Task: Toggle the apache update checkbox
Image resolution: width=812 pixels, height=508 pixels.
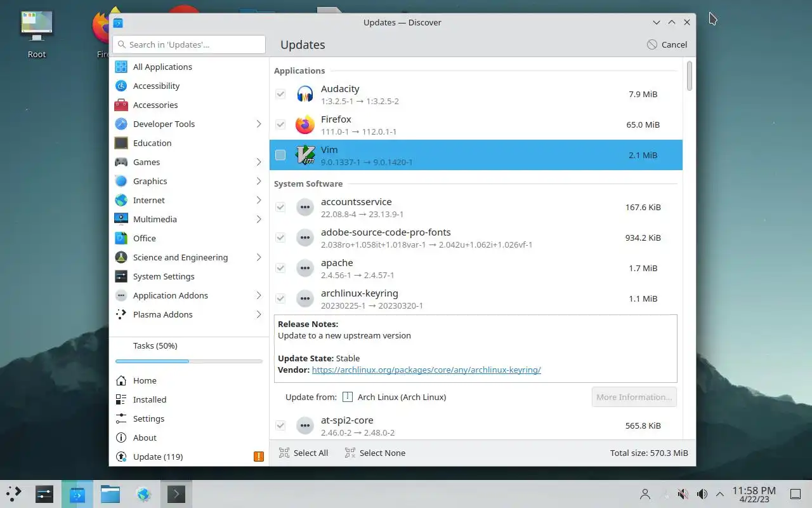Action: tap(280, 268)
